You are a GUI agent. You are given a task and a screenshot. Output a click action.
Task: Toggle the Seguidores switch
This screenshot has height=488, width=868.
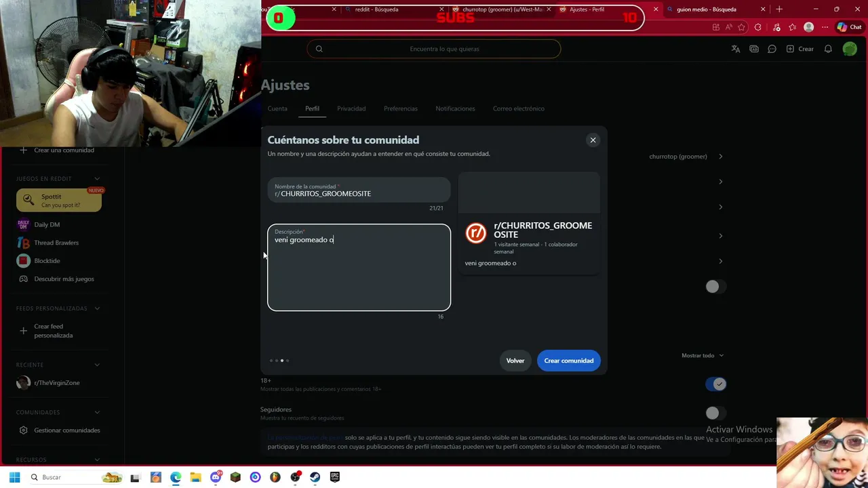[x=715, y=413]
